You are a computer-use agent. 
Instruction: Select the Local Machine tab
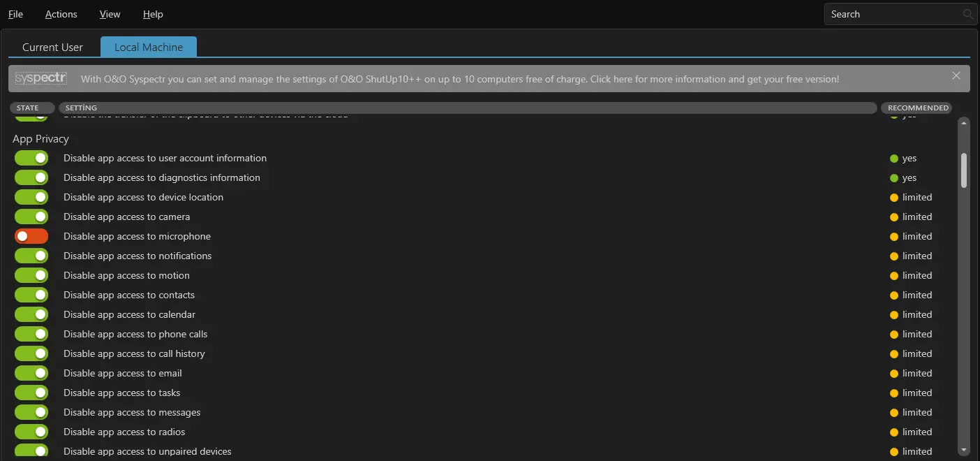pos(149,47)
